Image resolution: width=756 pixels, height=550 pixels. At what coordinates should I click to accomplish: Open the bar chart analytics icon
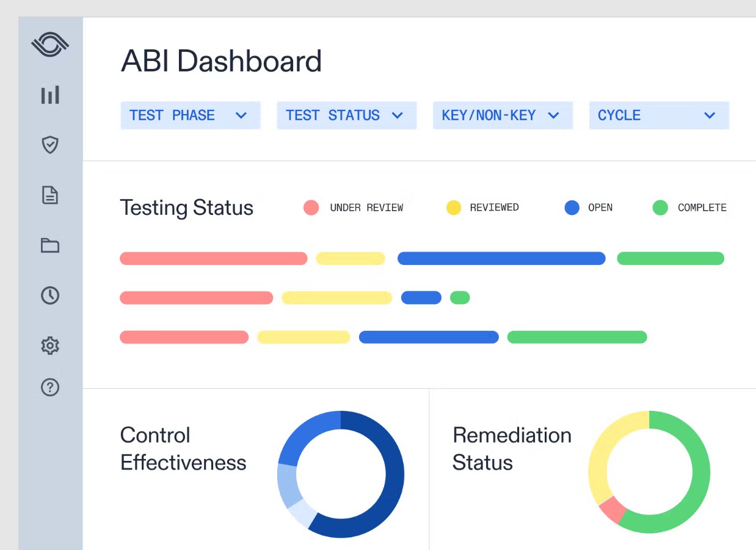pos(50,95)
